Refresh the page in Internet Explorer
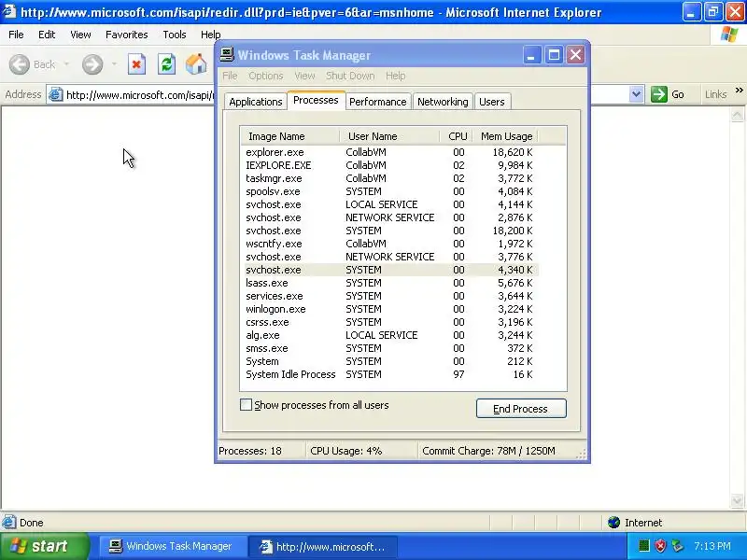 (x=167, y=64)
